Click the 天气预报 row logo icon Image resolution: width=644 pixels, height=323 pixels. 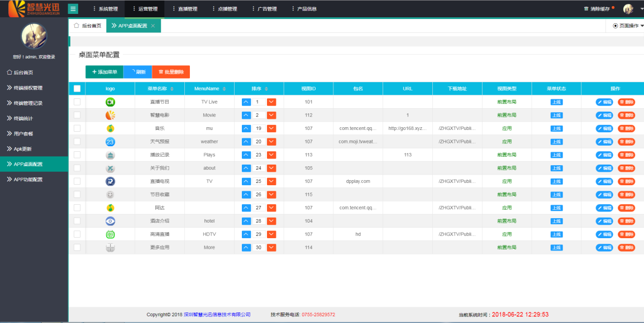(x=110, y=142)
